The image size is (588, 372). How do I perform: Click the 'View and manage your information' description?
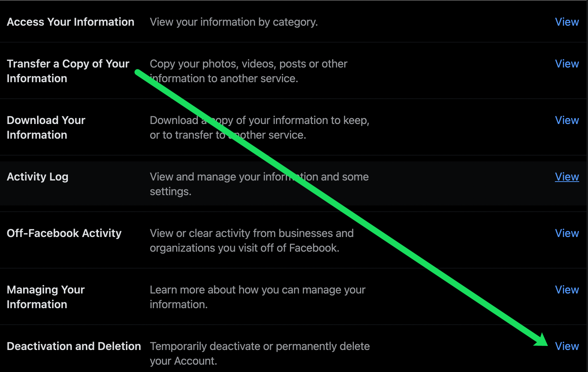[259, 184]
